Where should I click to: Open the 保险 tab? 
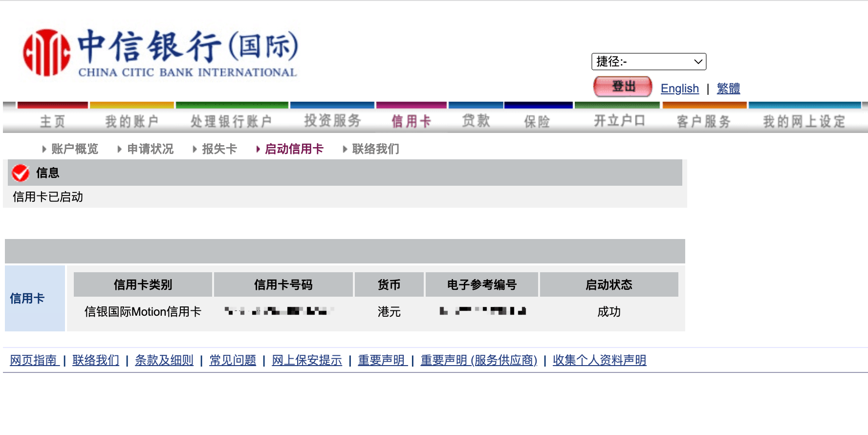click(x=537, y=121)
